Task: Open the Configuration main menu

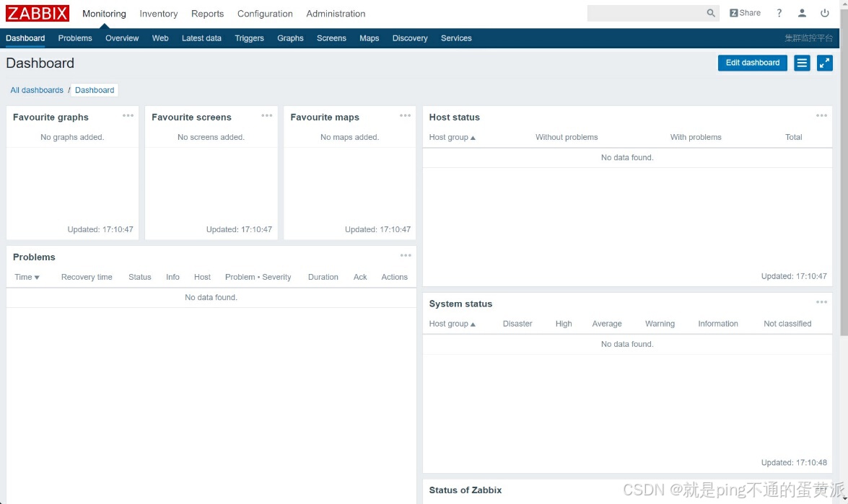Action: coord(265,14)
